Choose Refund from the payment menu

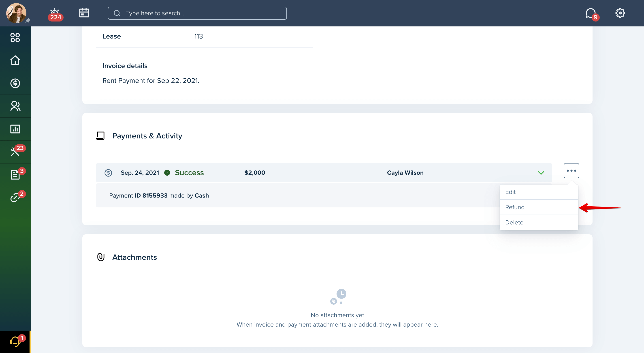539,207
